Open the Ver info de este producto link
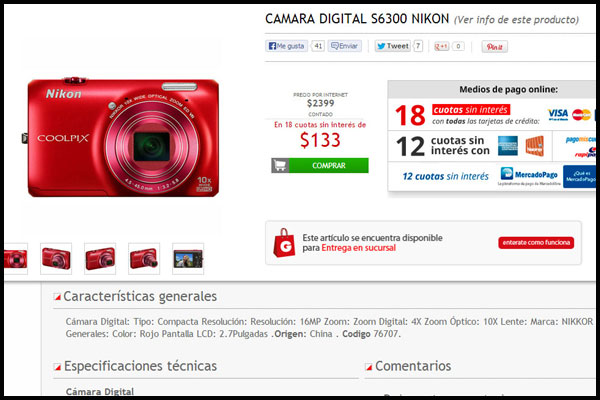This screenshot has height=400, width=600. [x=516, y=20]
